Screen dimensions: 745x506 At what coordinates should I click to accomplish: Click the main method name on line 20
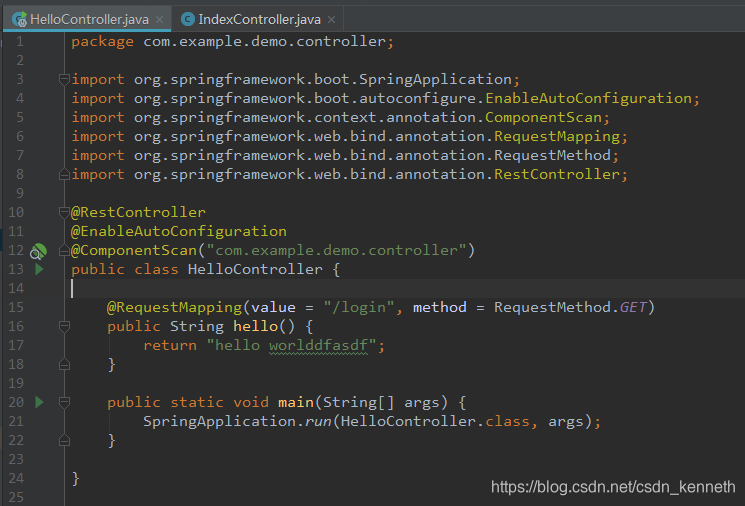[296, 402]
